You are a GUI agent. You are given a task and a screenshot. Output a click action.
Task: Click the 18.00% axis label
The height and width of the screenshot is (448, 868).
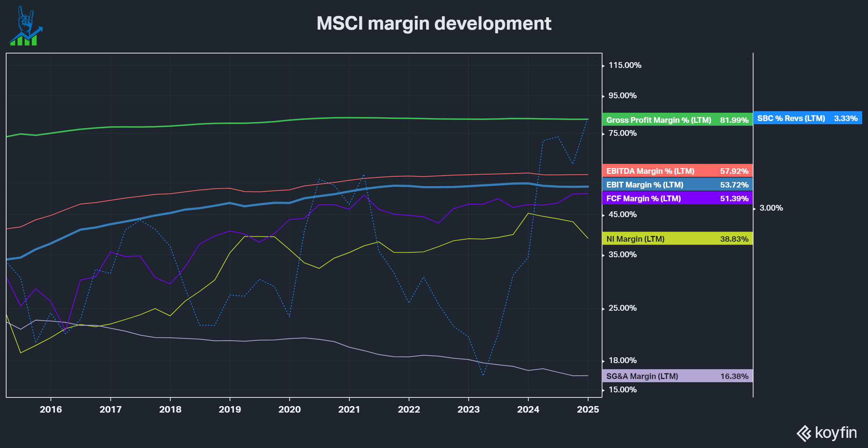click(x=622, y=360)
